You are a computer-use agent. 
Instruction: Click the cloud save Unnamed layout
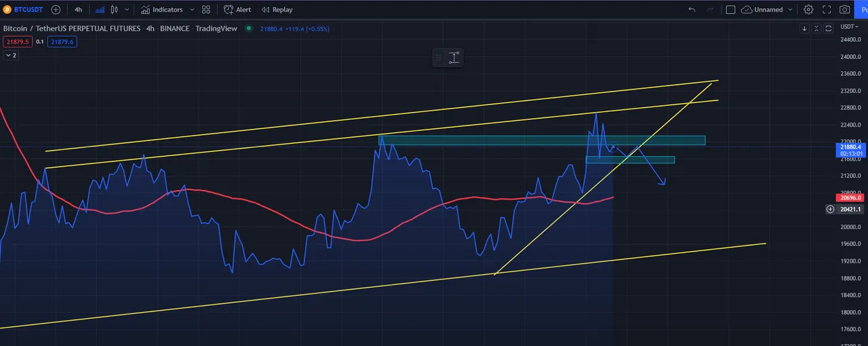click(762, 9)
